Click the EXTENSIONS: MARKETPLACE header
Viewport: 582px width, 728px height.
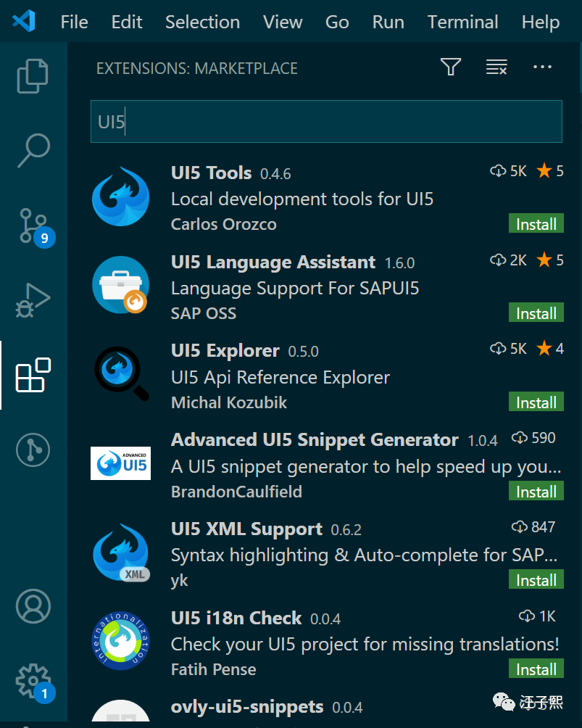pos(197,69)
